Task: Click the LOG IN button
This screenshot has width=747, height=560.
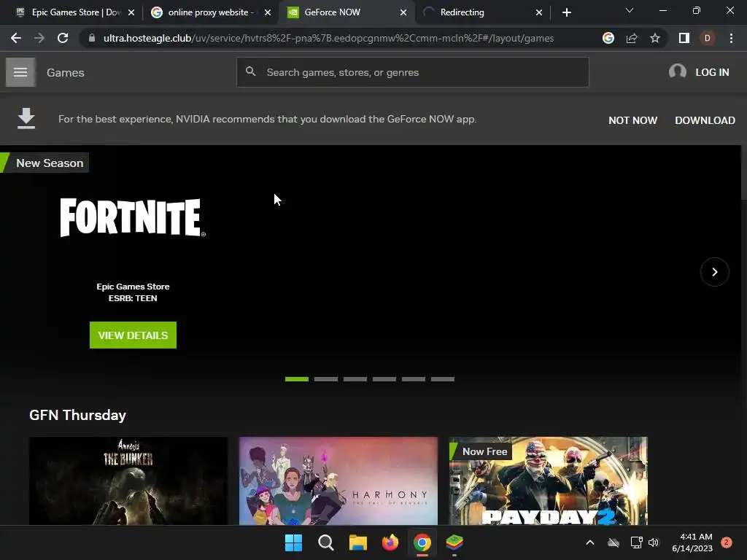Action: [712, 72]
